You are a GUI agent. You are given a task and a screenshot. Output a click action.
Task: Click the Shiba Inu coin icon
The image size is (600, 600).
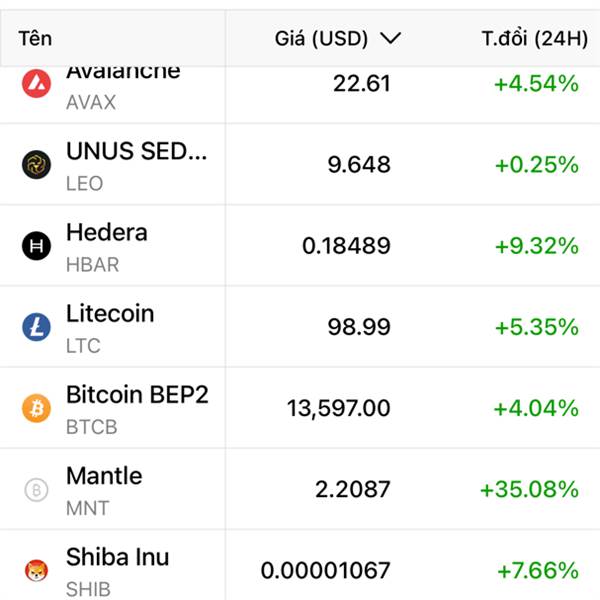click(x=36, y=571)
